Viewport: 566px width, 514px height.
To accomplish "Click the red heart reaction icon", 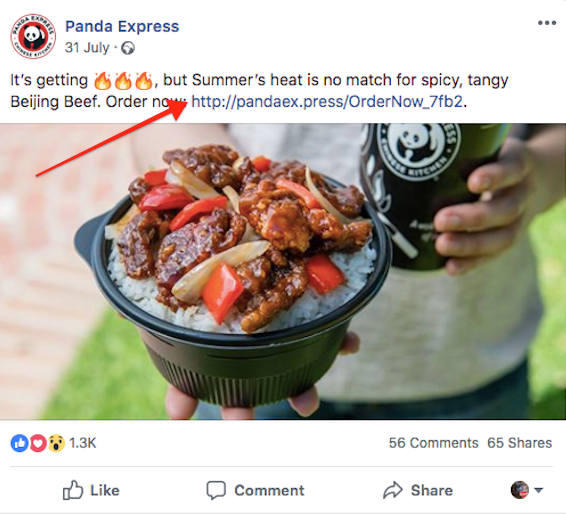I will coord(38,443).
